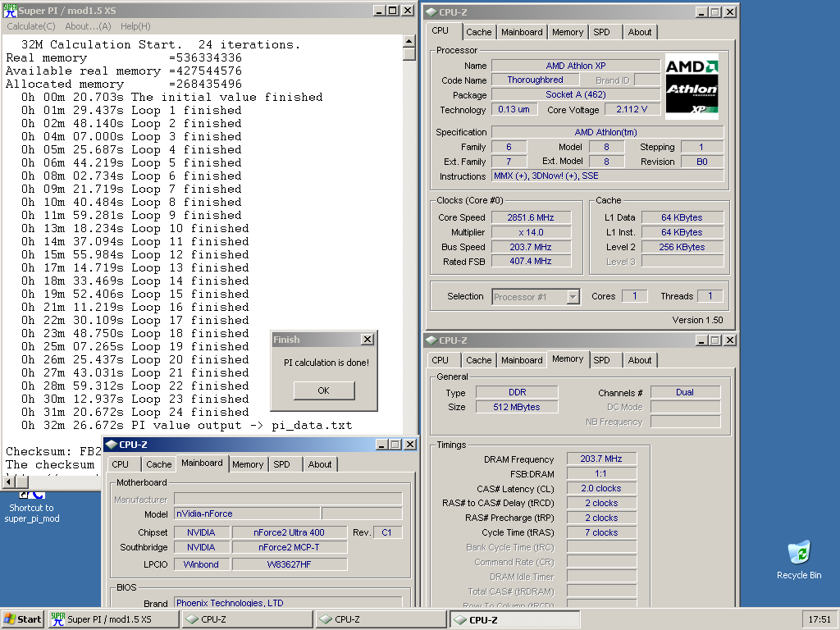Screen dimensions: 840x630
Task: Click the Chipset nForce2 Ultra 400 field
Action: pyautogui.click(x=290, y=532)
